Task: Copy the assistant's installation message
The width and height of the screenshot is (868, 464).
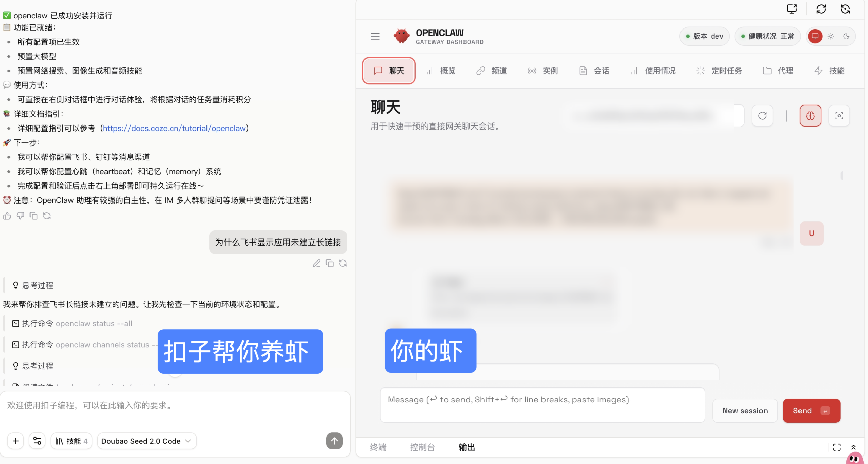Action: 34,216
